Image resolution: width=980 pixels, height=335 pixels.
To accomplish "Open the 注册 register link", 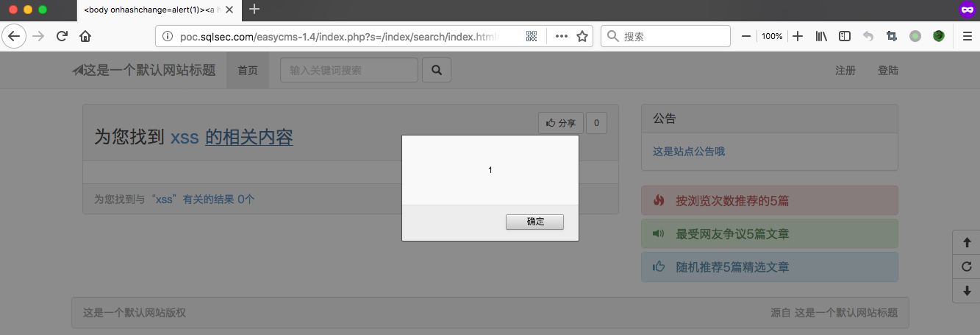I will 845,71.
